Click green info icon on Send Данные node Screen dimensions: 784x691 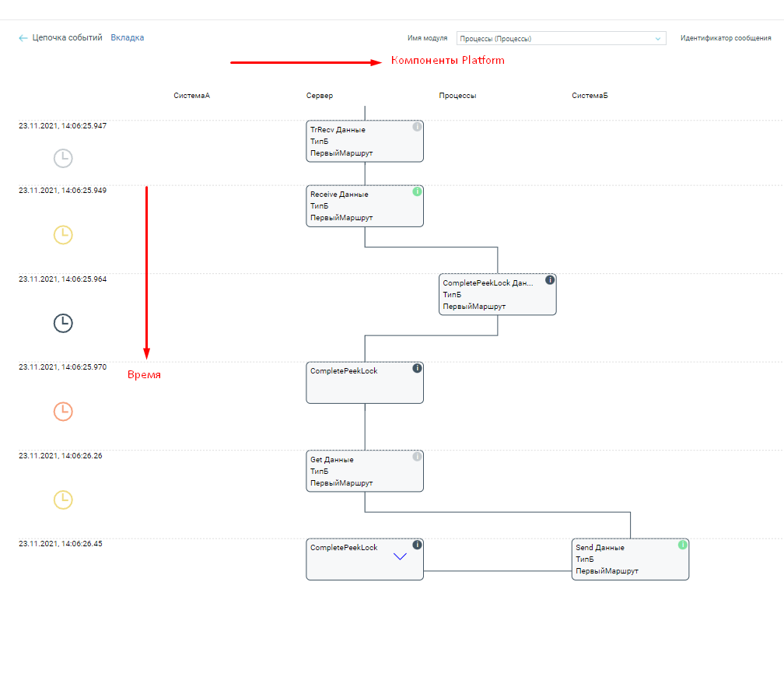[x=682, y=545]
